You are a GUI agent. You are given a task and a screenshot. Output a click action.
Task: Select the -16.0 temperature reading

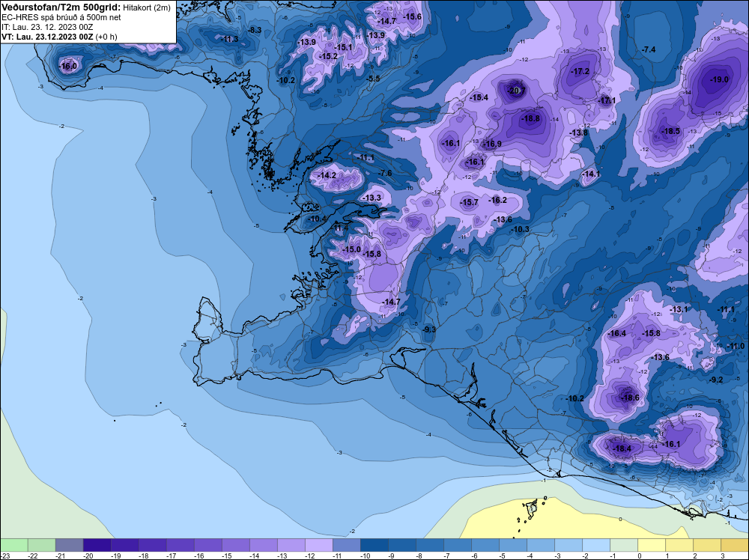67,66
